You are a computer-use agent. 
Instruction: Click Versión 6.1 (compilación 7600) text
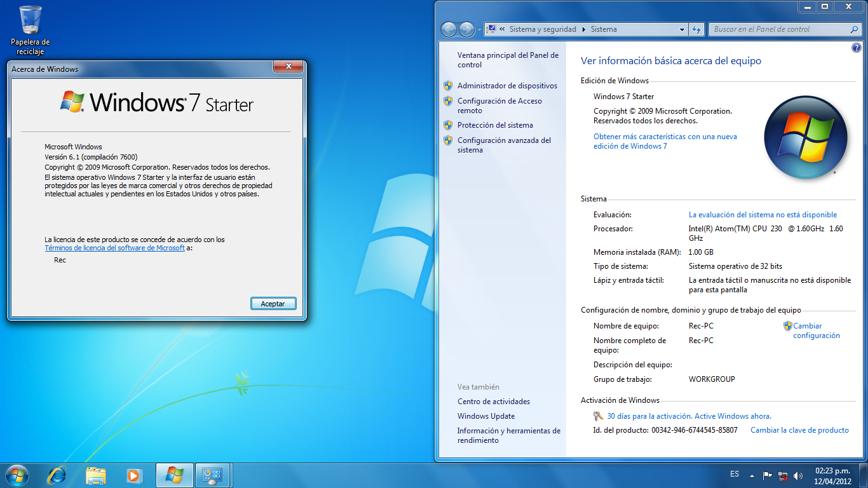click(91, 157)
